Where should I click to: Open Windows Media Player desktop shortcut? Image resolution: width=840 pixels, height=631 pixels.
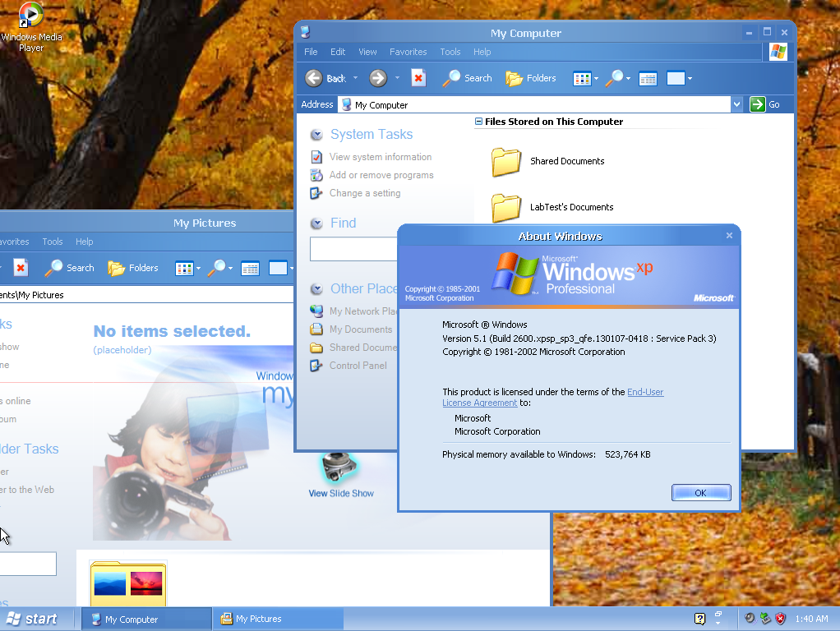click(x=31, y=27)
